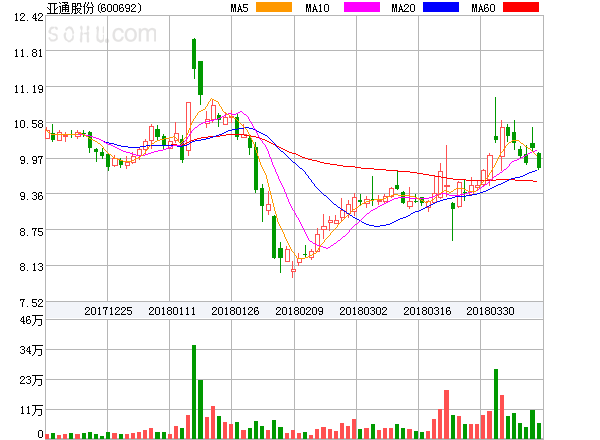
Task: Click the 46万 volume axis label
Action: point(31,320)
